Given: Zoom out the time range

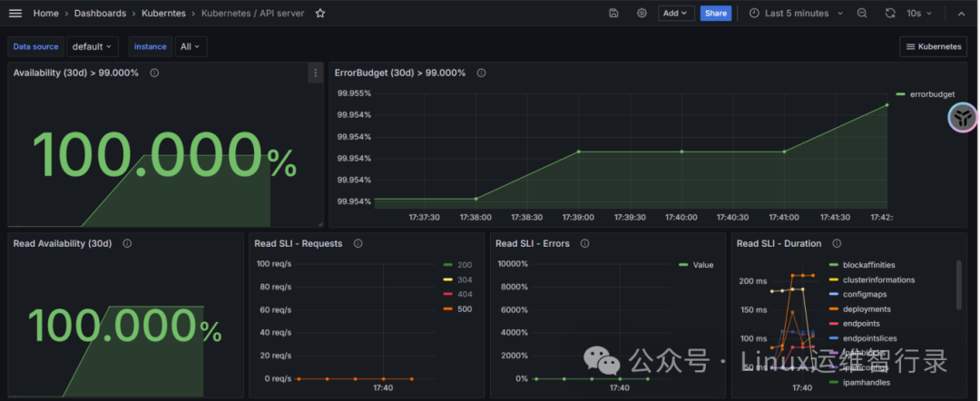Looking at the screenshot, I should coord(862,13).
